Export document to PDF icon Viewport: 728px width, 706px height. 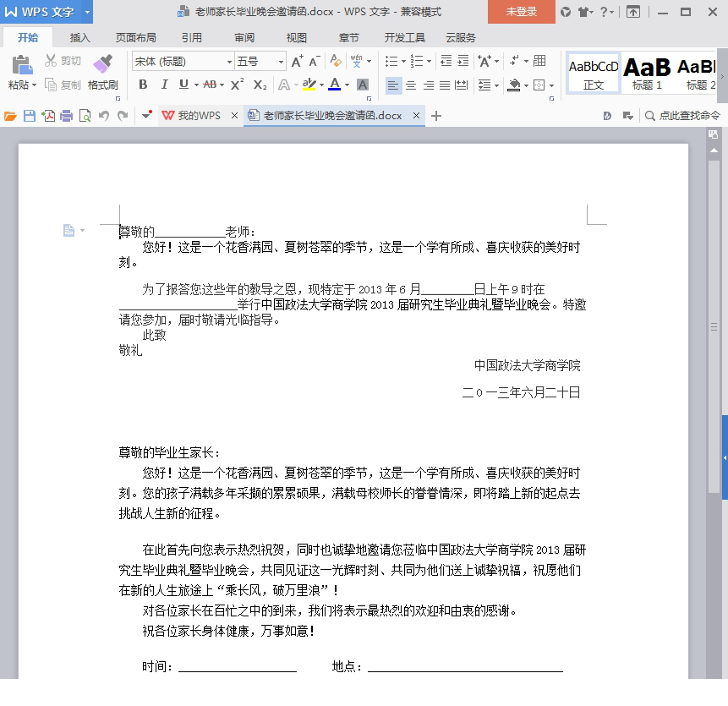pos(48,116)
